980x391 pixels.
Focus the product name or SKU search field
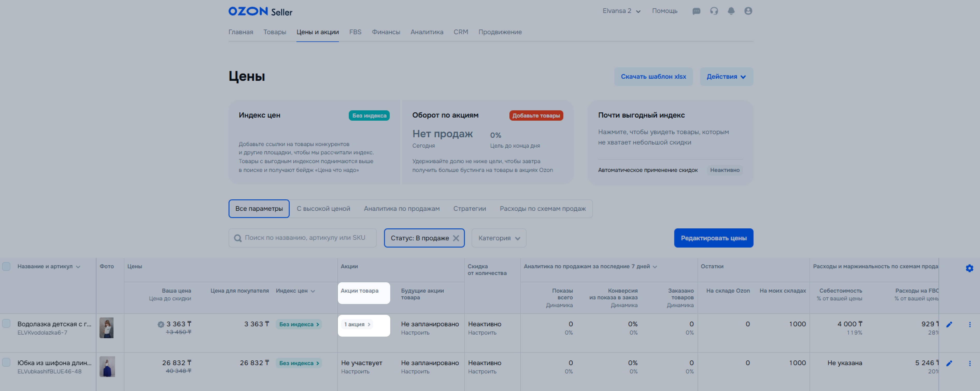tap(302, 238)
